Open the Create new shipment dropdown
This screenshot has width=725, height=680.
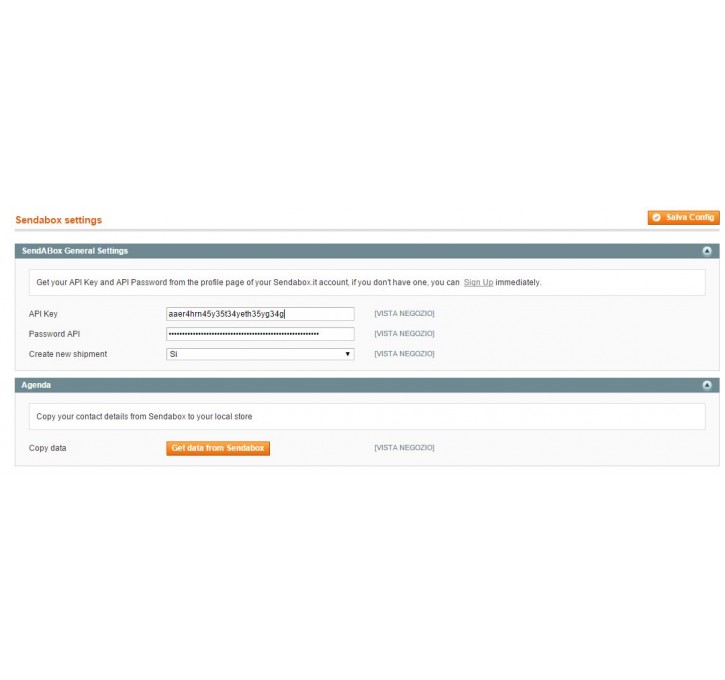[x=260, y=354]
